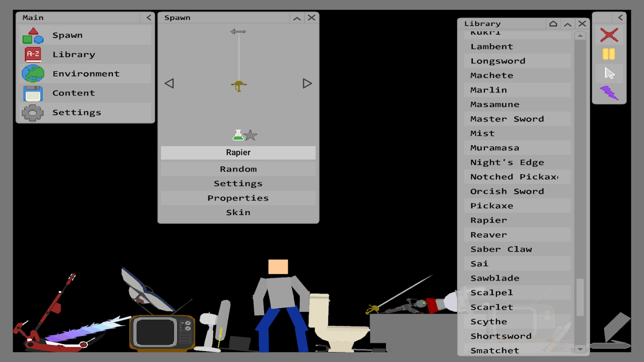Toggle the gray favorite star icon
Viewport: 644px width, 362px height.
[250, 135]
